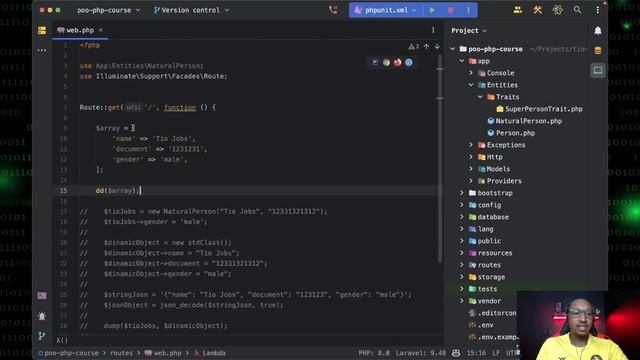Open Git tool window branch icon
640x360 pixels.
pyautogui.click(x=42, y=336)
